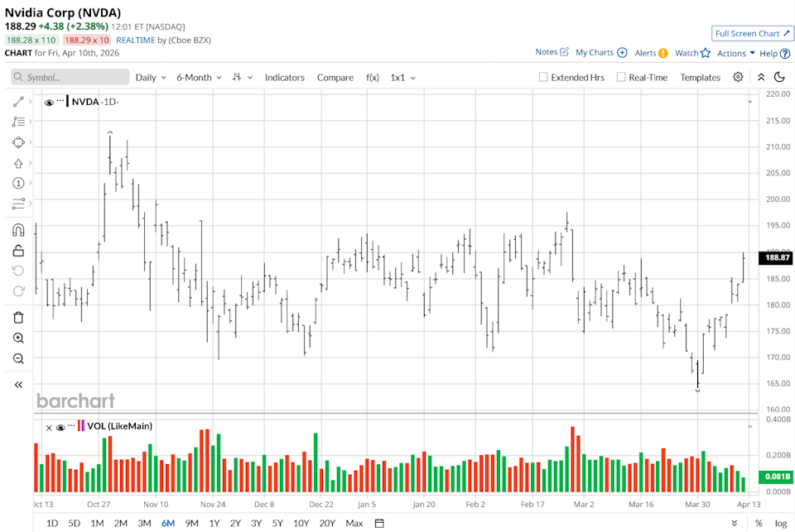795x532 pixels.
Task: Hide the NVDA price plot via eye icon
Action: [49, 102]
